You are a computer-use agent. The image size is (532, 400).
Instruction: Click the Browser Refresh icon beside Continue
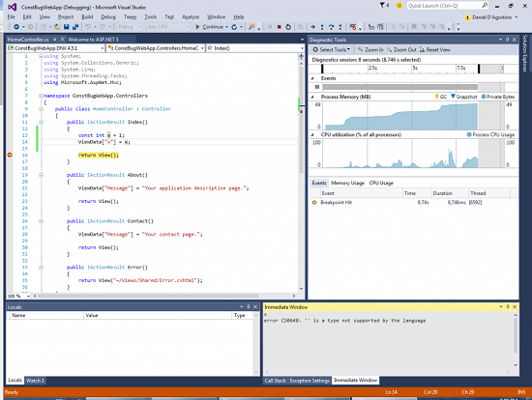pyautogui.click(x=234, y=27)
